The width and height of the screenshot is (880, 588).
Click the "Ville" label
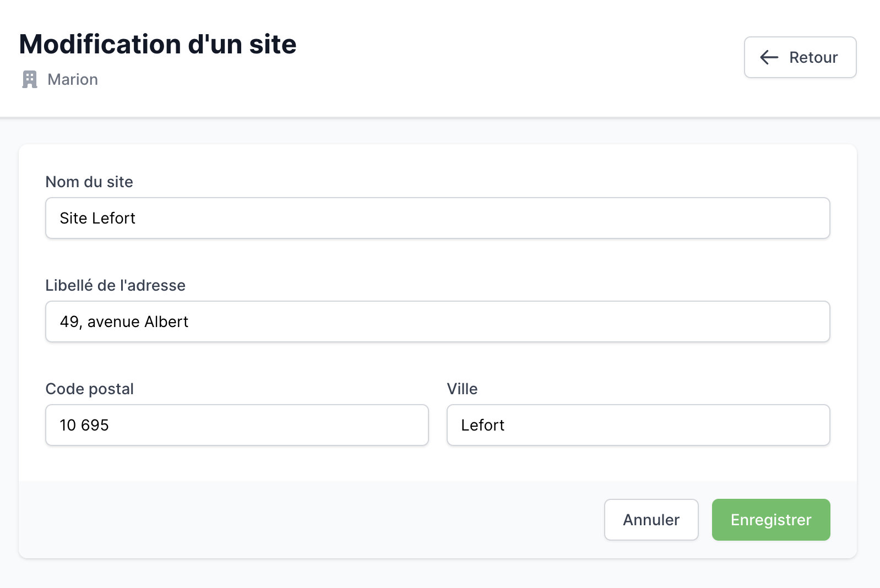pos(462,389)
